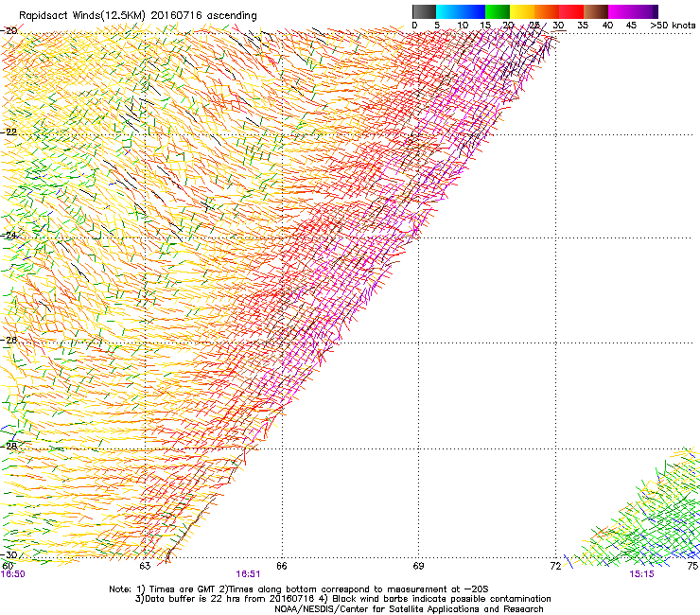Click the purple '16:51' time label
Viewport: 700px width, 615px height.
(x=248, y=574)
